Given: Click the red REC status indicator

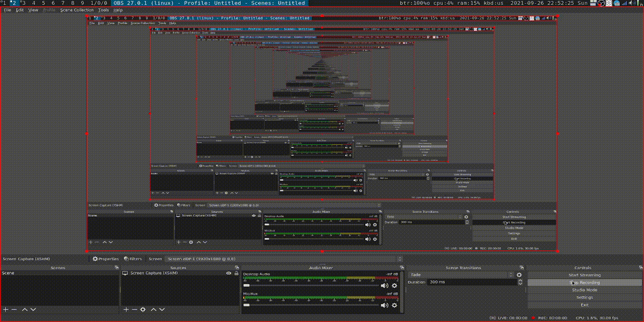Looking at the screenshot, I should (x=534, y=318).
